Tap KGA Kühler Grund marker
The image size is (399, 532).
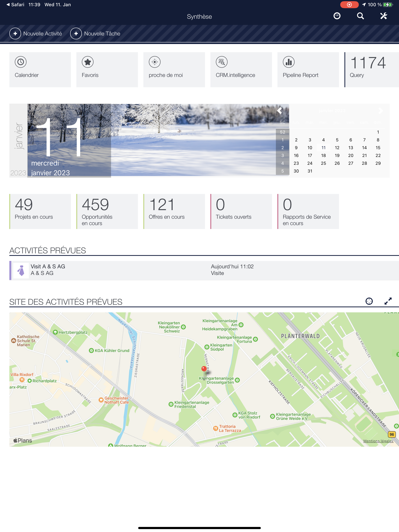[x=91, y=351]
